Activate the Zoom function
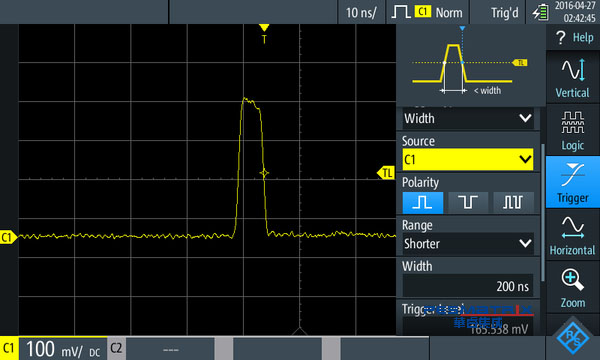This screenshot has width=600, height=360. (573, 287)
